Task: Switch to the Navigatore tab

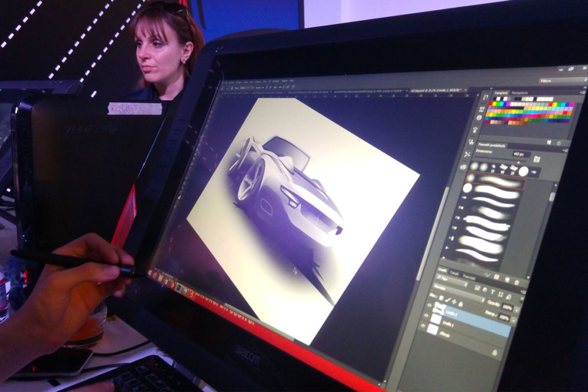Action: click(x=520, y=93)
